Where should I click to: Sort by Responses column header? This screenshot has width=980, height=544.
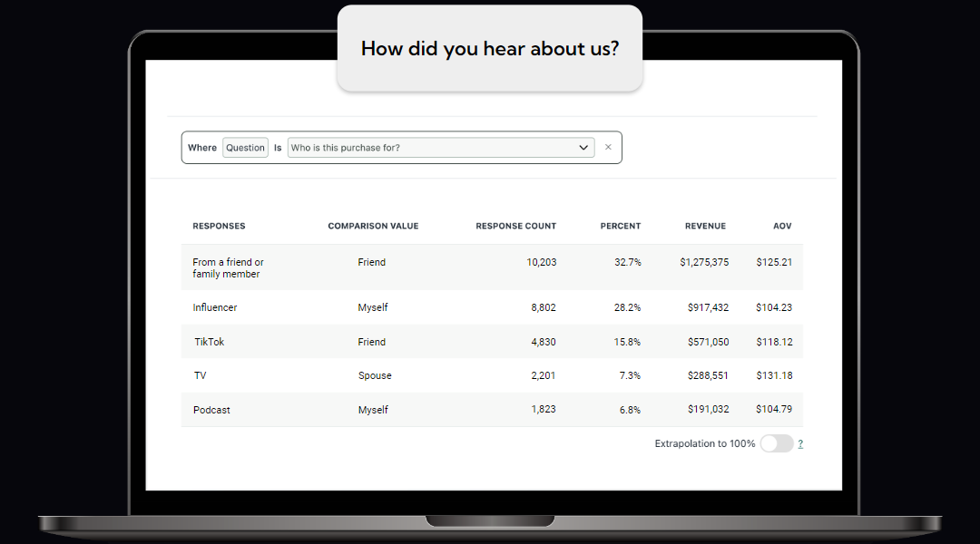(x=219, y=226)
